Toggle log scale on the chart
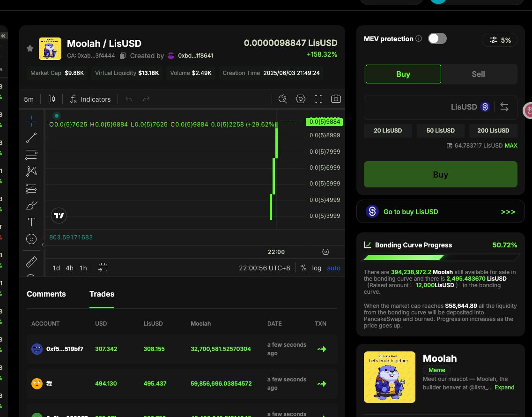Screen dimensions: 532x417 click(x=317, y=268)
